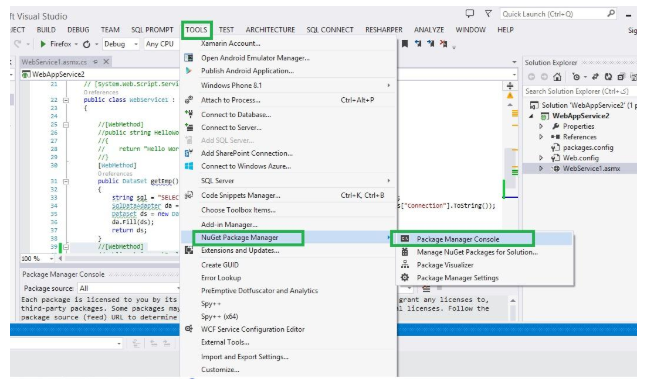The image size is (647, 379).
Task: Collapse code outlining at line 22
Action: (x=66, y=100)
